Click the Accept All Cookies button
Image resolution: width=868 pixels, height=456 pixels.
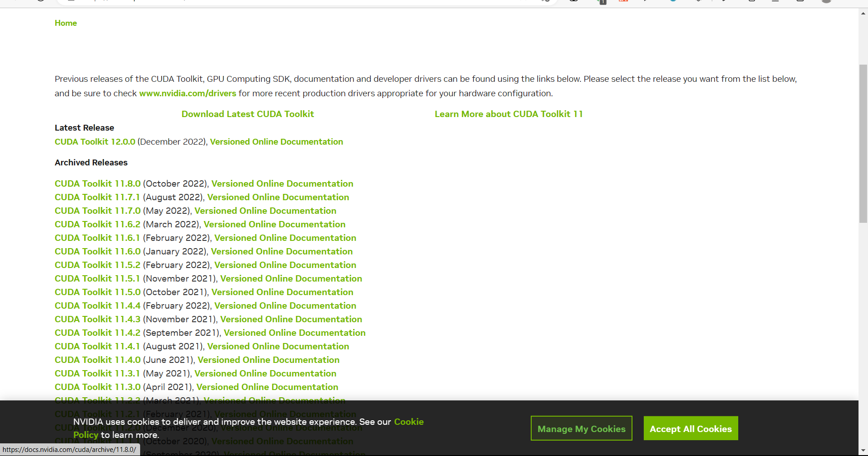coord(691,428)
